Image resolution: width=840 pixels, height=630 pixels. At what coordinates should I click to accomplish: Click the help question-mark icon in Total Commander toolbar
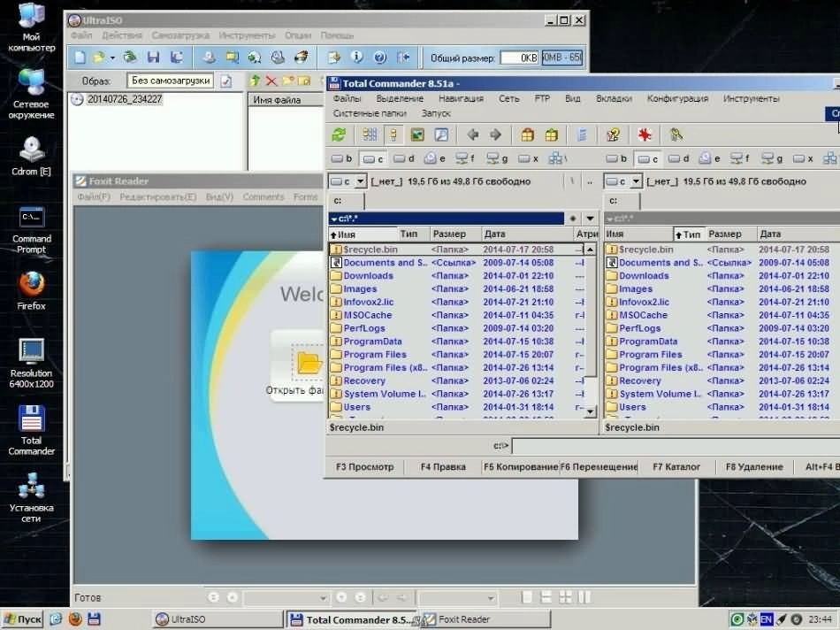(x=614, y=135)
